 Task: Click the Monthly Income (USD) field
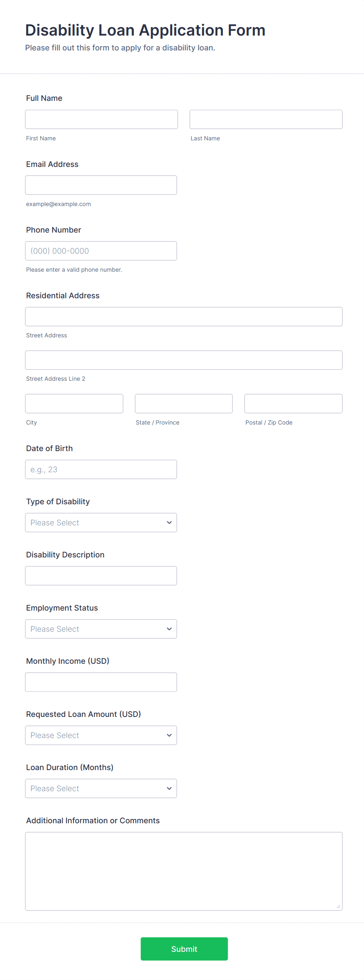tap(101, 682)
